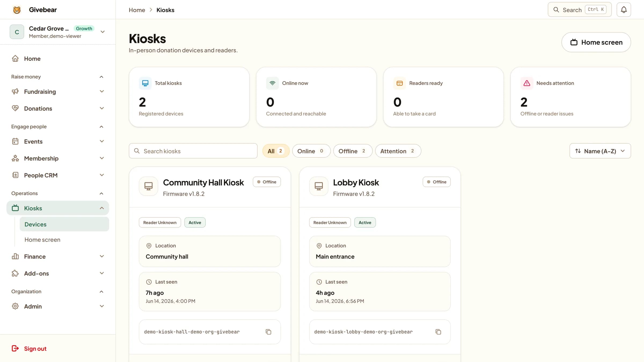
Task: Collapse the Engage people section
Action: 101,127
